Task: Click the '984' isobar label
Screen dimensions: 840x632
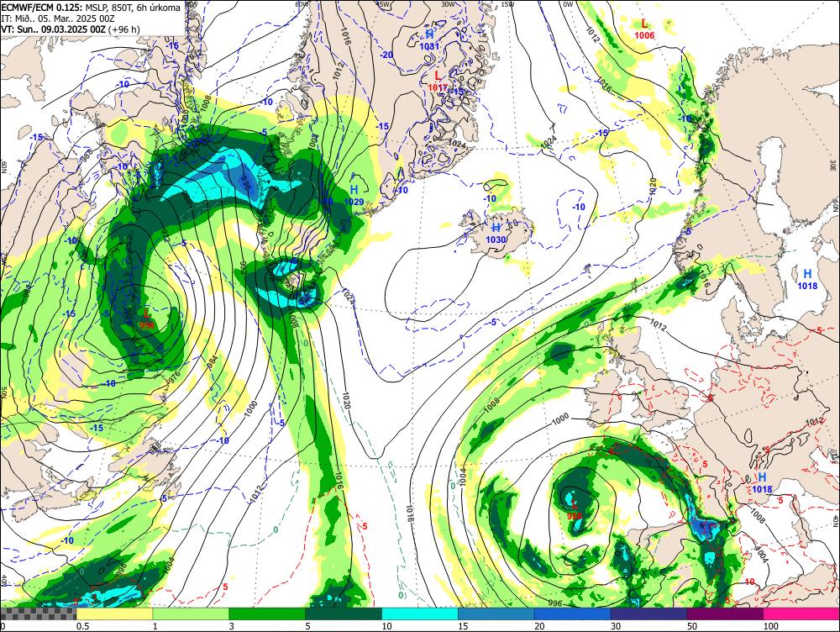Action: 213,363
